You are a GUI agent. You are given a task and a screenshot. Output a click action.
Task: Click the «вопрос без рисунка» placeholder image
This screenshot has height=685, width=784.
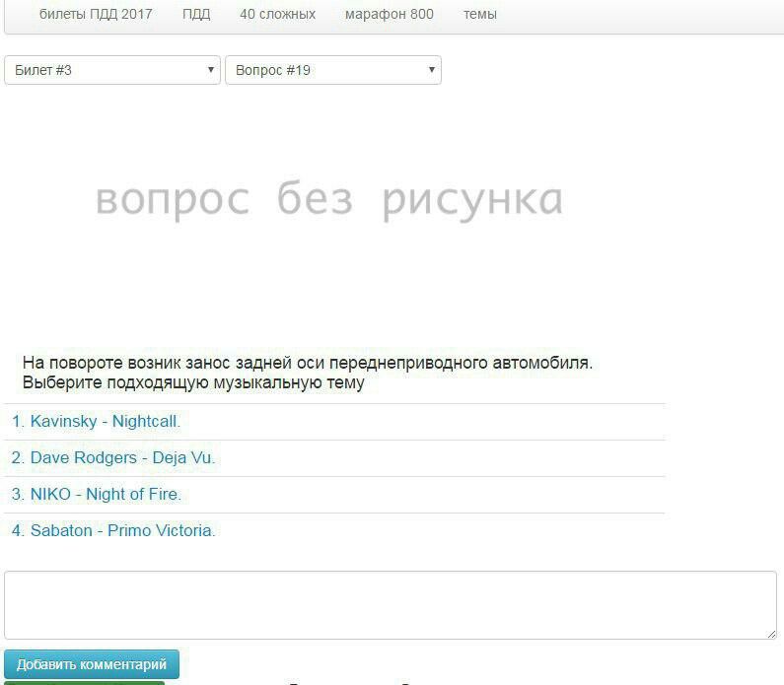point(329,201)
